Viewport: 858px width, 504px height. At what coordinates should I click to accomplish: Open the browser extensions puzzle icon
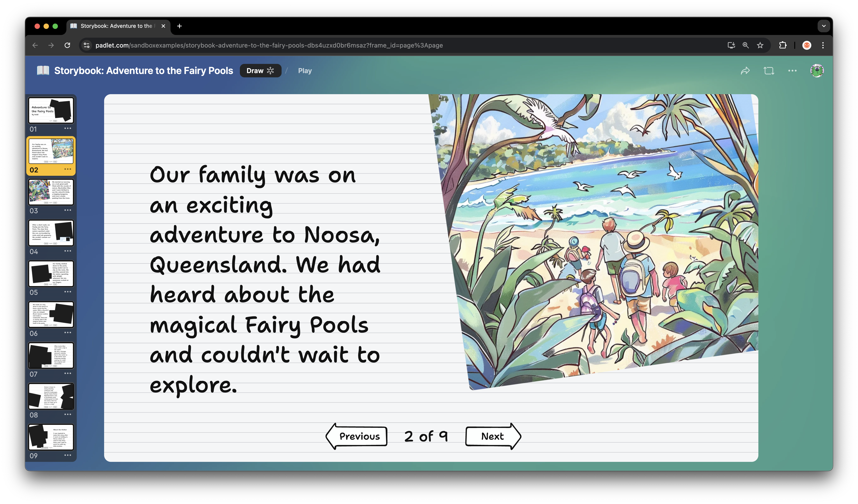pyautogui.click(x=782, y=45)
